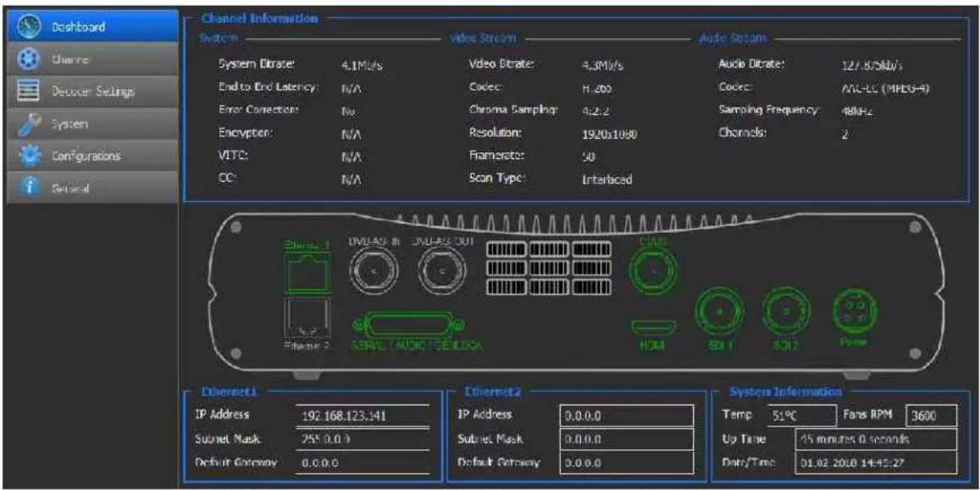Click the Ethernet2 Subnet Mask field
The height and width of the screenshot is (490, 980).
(x=626, y=439)
